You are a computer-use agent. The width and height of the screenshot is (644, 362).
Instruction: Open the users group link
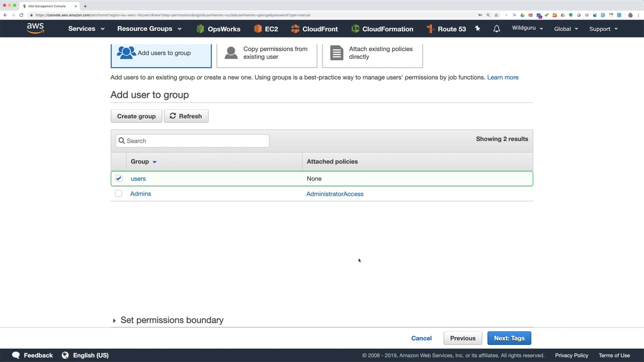tap(138, 178)
